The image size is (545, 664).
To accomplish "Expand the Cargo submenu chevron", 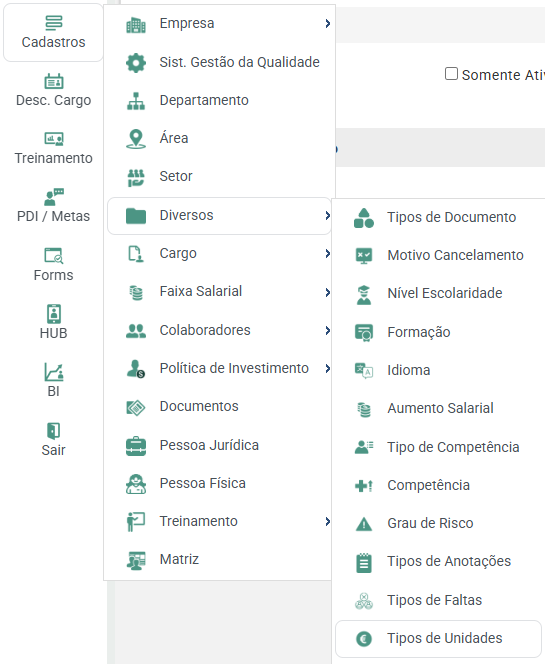I will 327,254.
